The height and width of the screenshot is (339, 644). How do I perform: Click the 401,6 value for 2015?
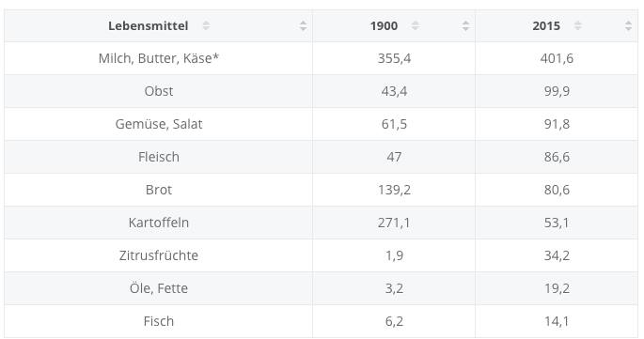pyautogui.click(x=557, y=58)
